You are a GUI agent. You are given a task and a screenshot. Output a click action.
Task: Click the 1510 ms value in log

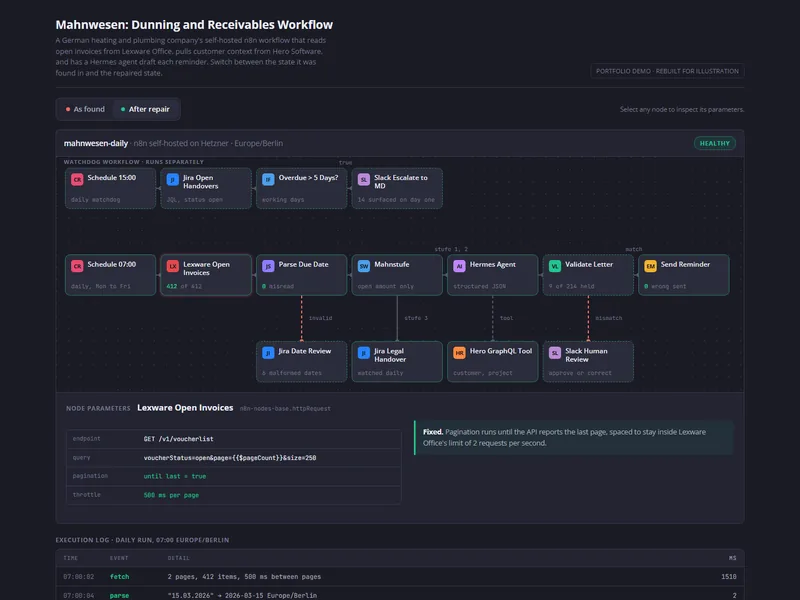729,577
